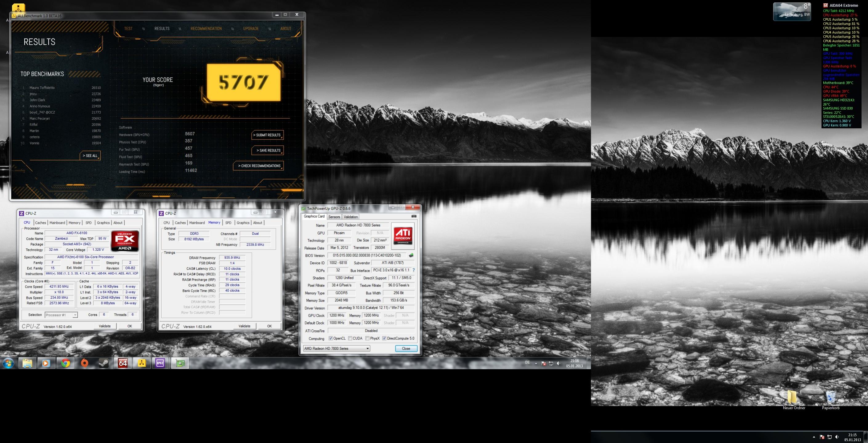
Task: Open the AMD Radeon HD 7800 Series dropdown
Action: (x=336, y=348)
